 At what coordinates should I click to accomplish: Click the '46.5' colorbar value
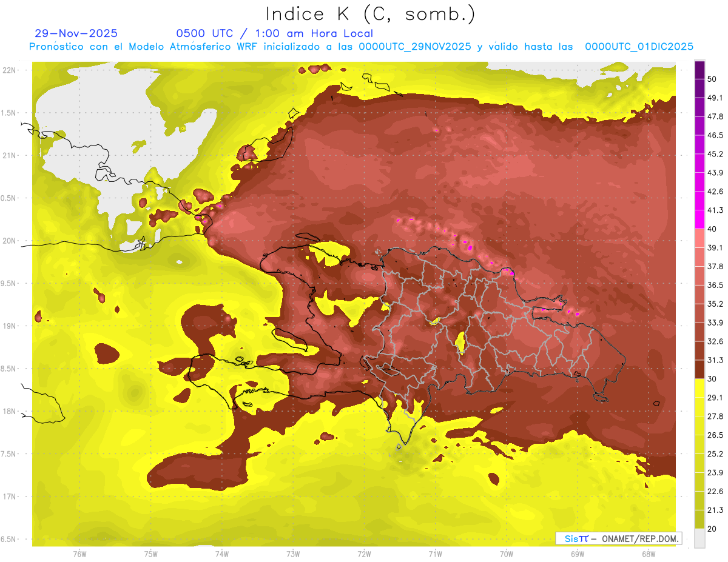coord(715,135)
